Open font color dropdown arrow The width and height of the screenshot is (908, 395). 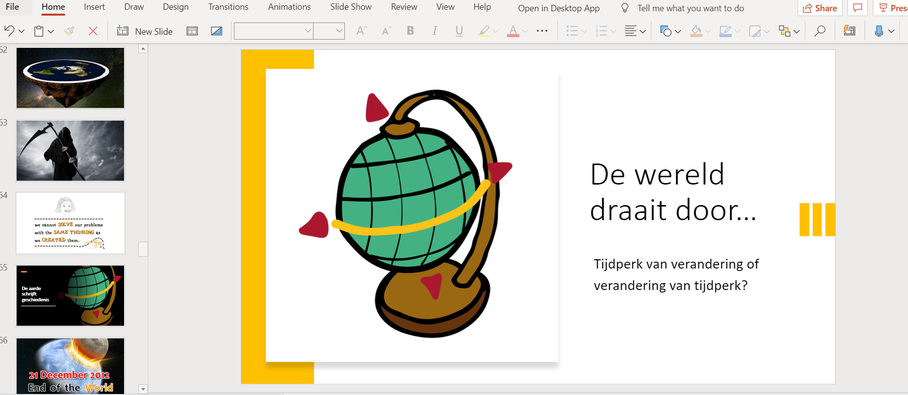(525, 32)
